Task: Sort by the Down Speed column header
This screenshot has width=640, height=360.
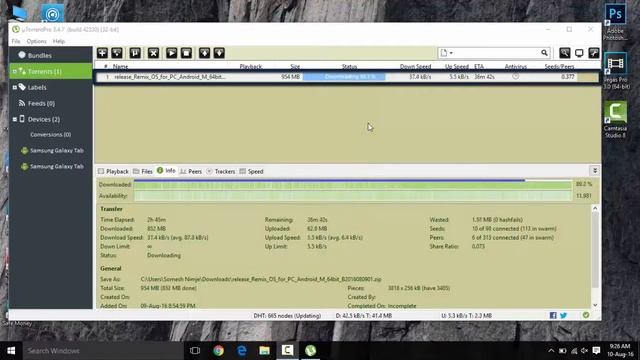Action: coord(415,66)
